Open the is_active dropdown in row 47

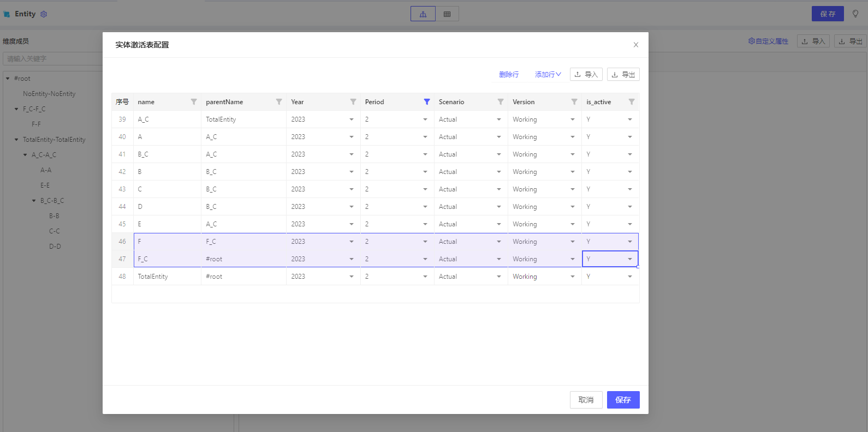point(629,259)
